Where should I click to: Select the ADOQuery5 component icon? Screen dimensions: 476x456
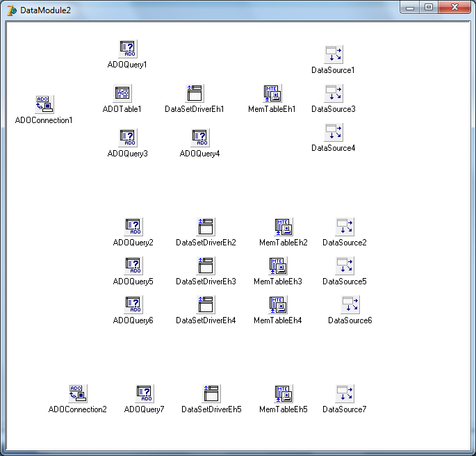[133, 266]
